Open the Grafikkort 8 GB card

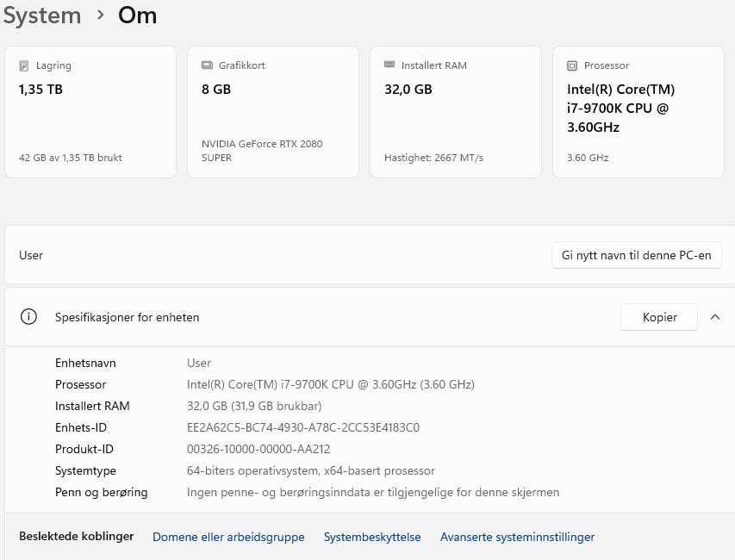pos(272,112)
